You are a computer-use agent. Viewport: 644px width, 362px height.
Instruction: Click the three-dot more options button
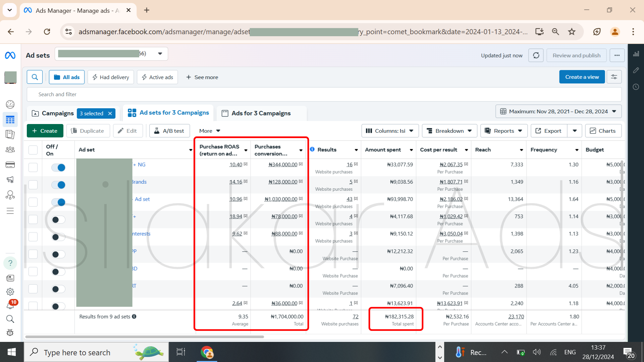617,55
